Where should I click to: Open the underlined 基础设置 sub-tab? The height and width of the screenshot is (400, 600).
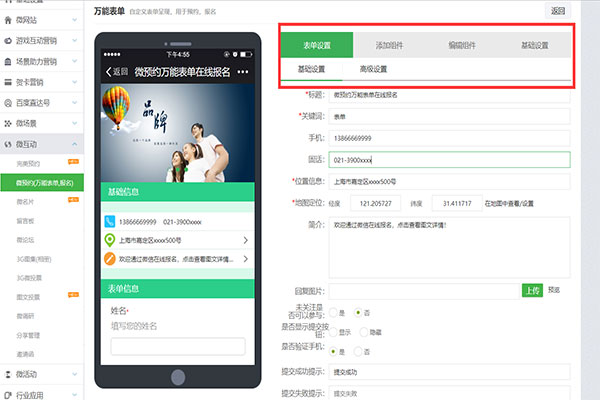click(311, 69)
